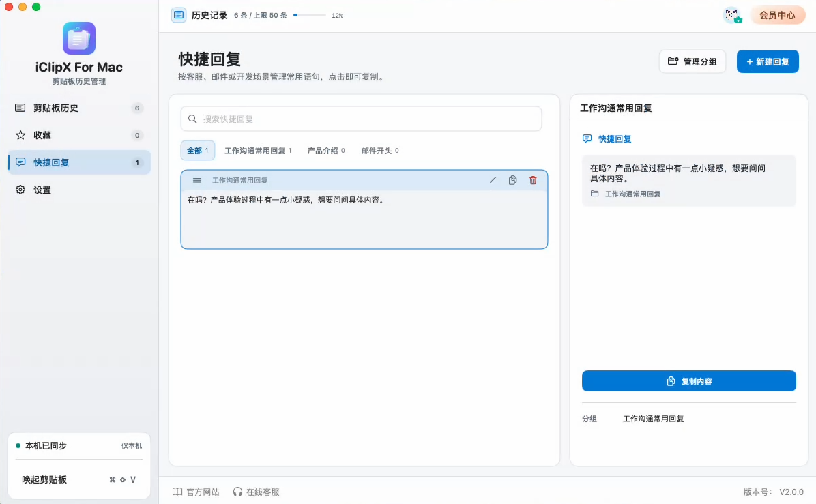816x504 pixels.
Task: Select the 全部 filter tab
Action: pyautogui.click(x=198, y=150)
